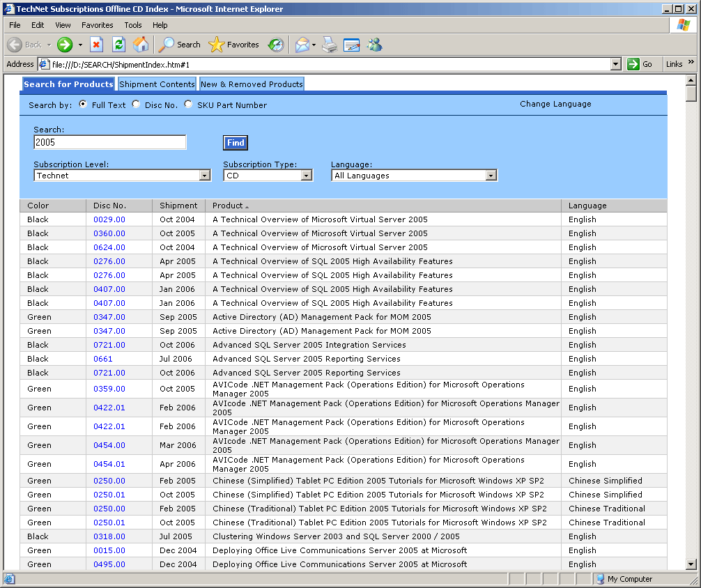
Task: Click 'Advanced SQL Server 2005 Integration Services' text
Action: [309, 345]
